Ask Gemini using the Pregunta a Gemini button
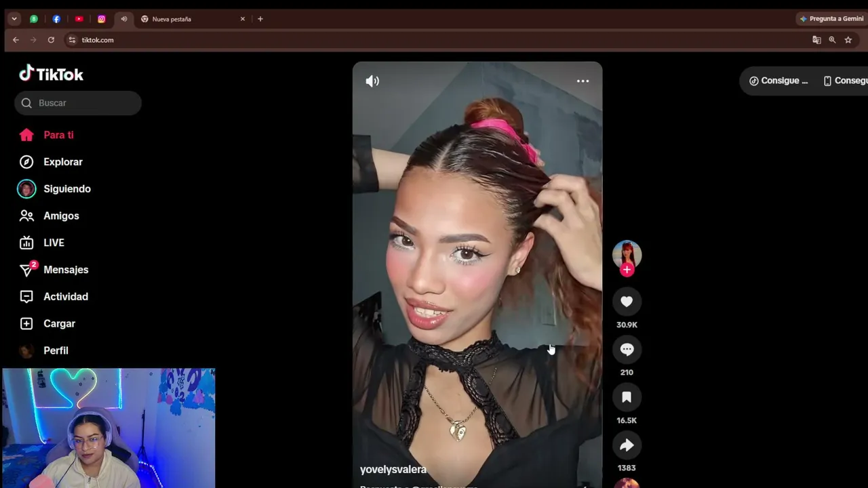868x488 pixels. click(x=831, y=19)
